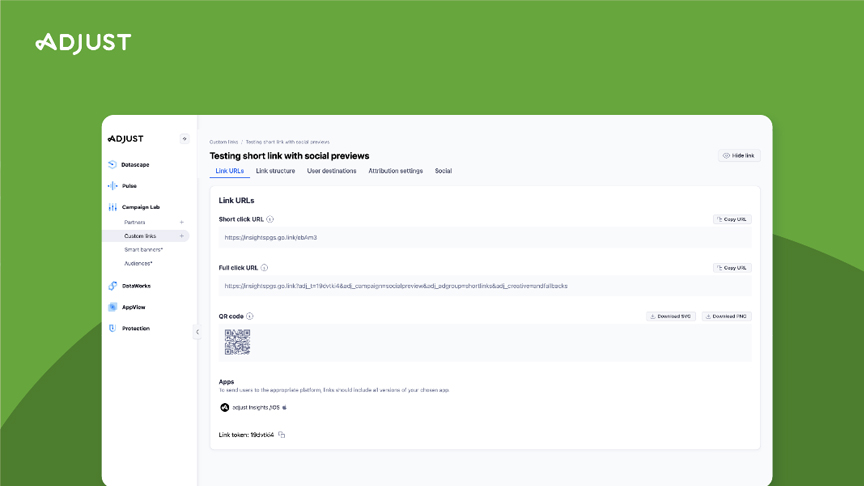The height and width of the screenshot is (486, 864).
Task: Show info about Full click URL
Action: point(264,268)
